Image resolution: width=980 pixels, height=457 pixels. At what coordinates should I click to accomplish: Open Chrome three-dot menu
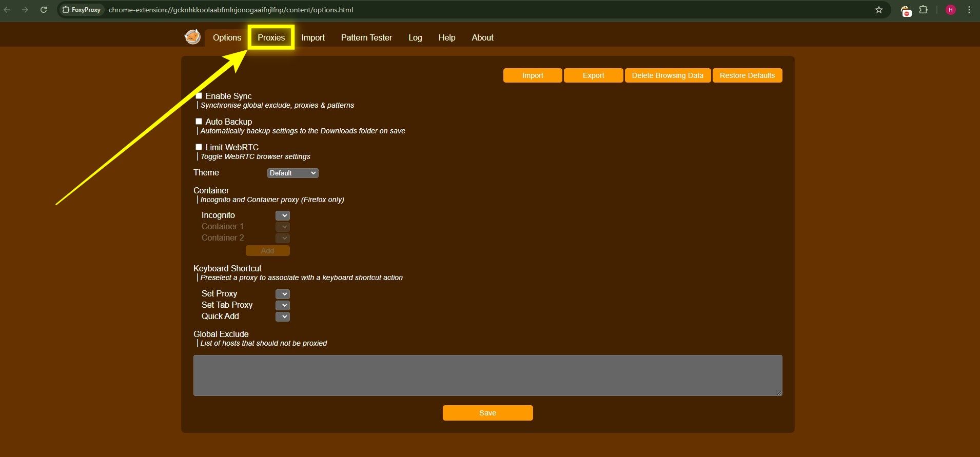[969, 10]
